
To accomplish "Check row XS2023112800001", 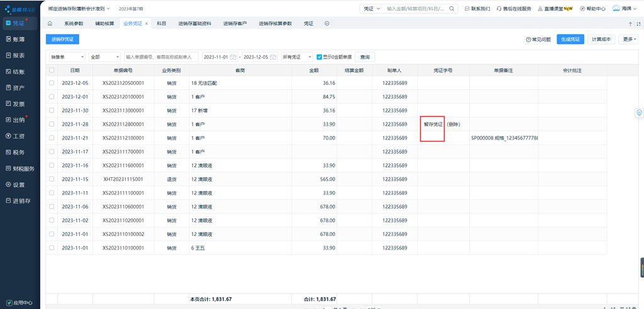I will tap(52, 124).
